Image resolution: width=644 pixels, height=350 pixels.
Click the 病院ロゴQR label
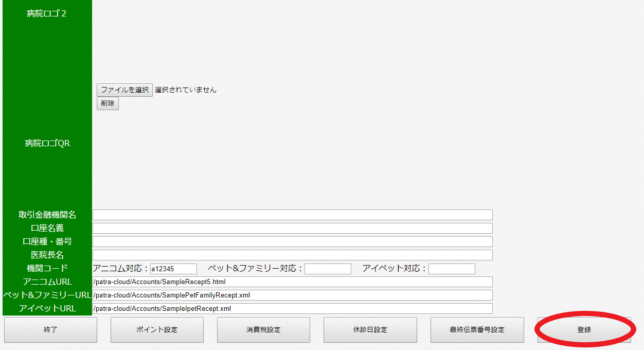coord(47,143)
